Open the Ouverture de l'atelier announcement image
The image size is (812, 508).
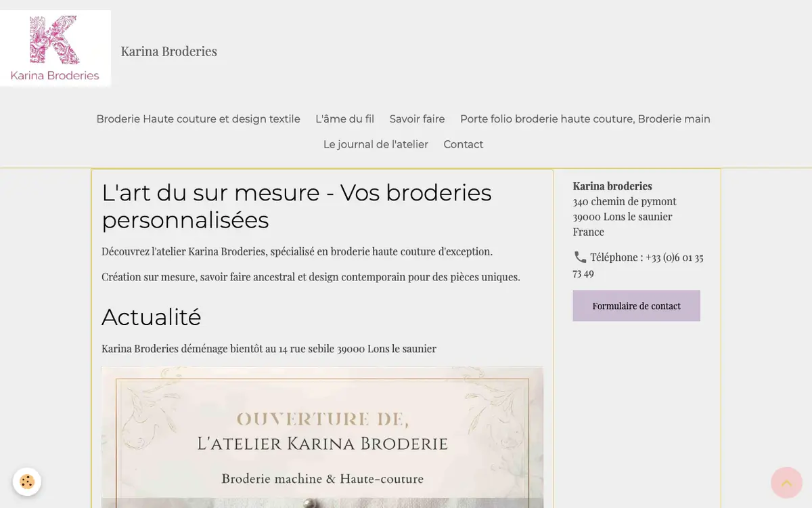click(x=322, y=437)
